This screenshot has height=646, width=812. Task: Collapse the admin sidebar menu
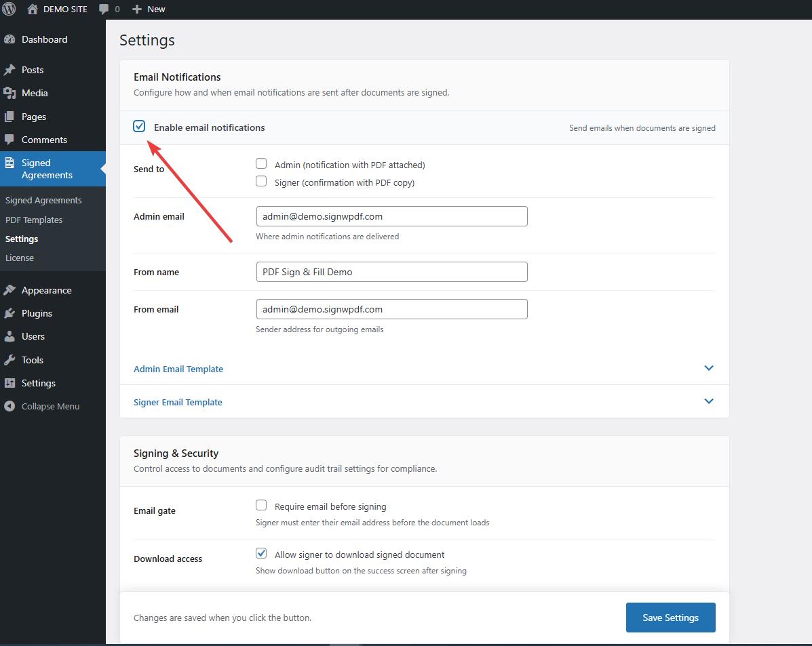coord(50,406)
